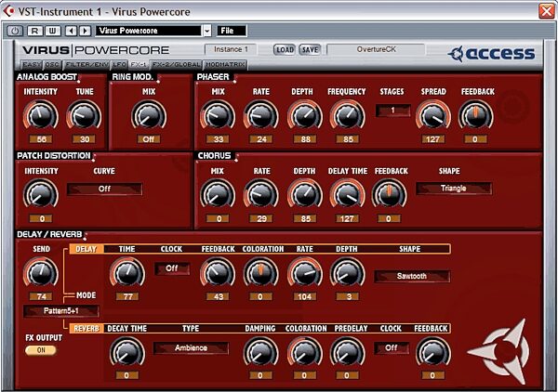This screenshot has width=558, height=392.
Task: Click the Phaser Frequency knob
Action: (347, 115)
